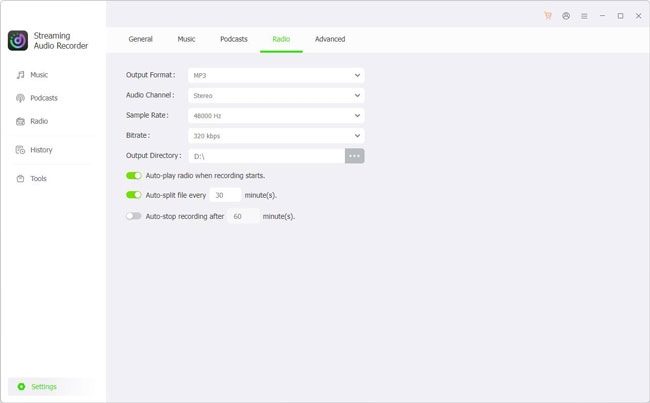This screenshot has height=403, width=650.
Task: Open the shopping cart purchase icon
Action: click(548, 16)
